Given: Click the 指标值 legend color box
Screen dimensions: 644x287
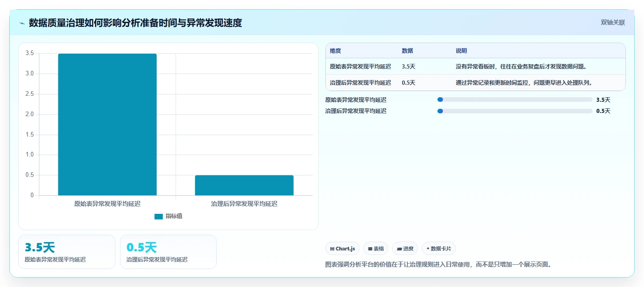Looking at the screenshot, I should tap(158, 216).
